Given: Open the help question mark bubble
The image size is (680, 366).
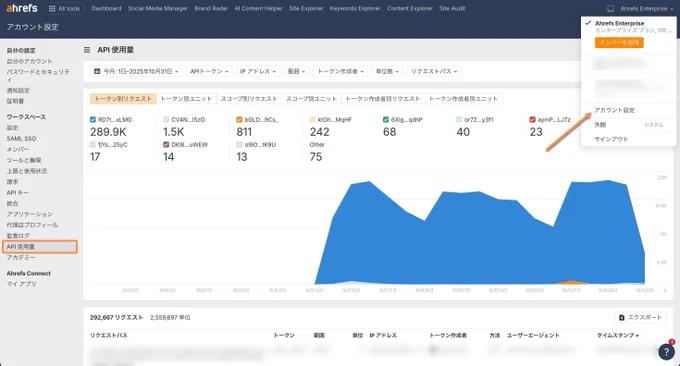Looking at the screenshot, I should click(666, 352).
